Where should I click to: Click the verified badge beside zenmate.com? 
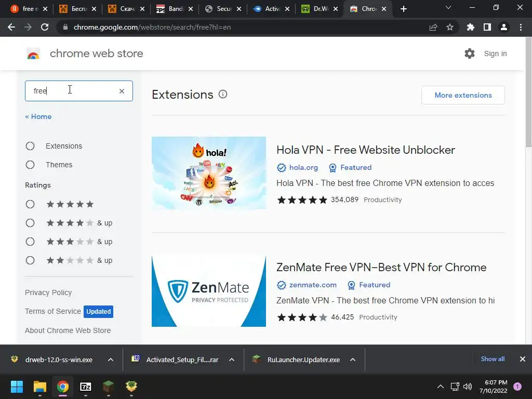click(x=281, y=285)
